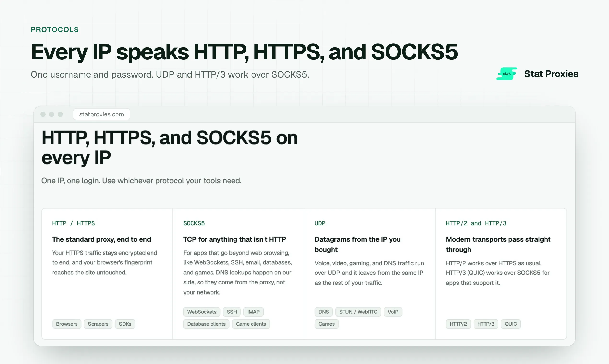Click the Game clients tag
The image size is (609, 364).
click(x=251, y=324)
